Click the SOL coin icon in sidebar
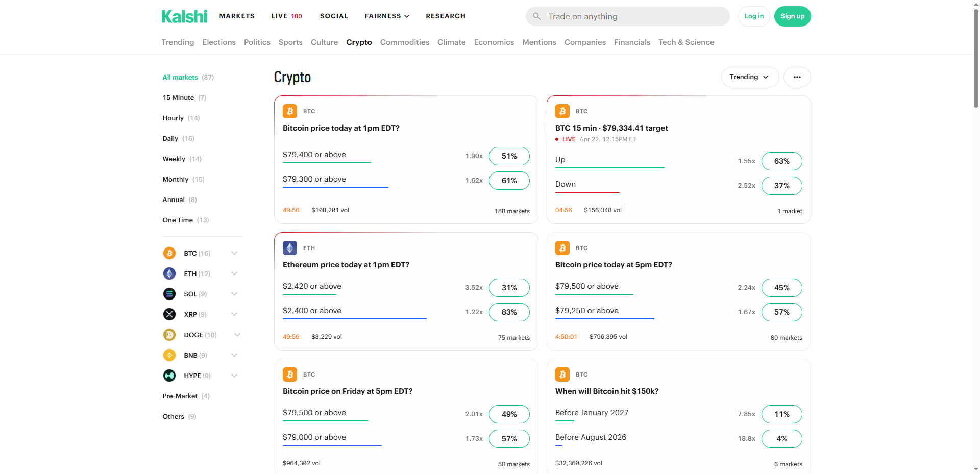Image resolution: width=980 pixels, height=474 pixels. (169, 294)
